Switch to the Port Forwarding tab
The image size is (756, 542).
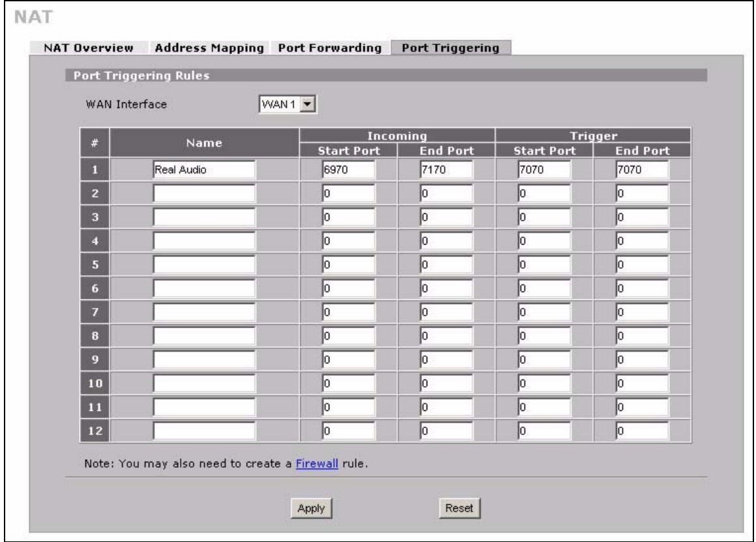330,48
